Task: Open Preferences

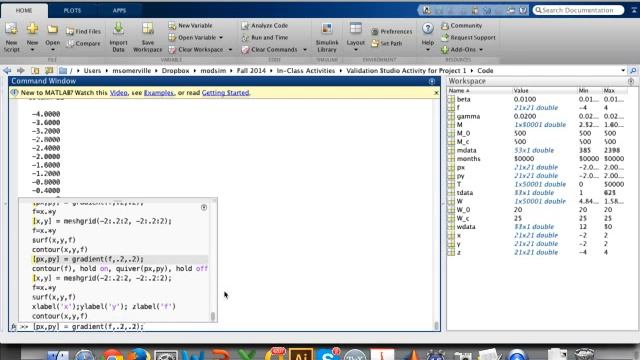Action: tap(391, 31)
